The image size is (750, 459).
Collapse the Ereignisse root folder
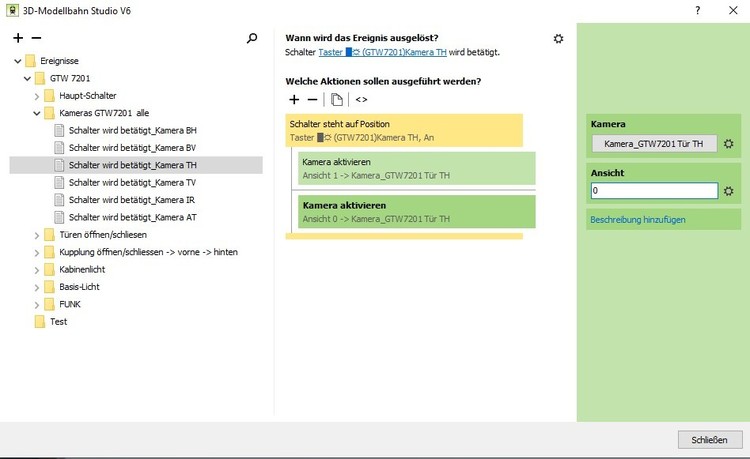pos(18,60)
